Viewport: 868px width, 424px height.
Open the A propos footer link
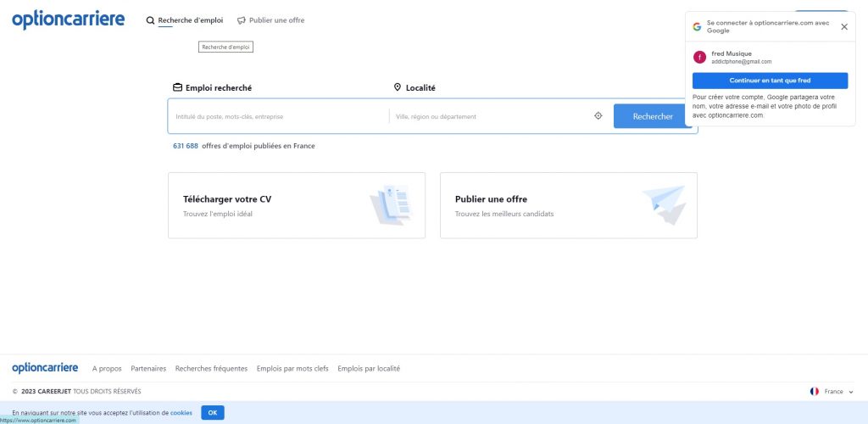107,369
